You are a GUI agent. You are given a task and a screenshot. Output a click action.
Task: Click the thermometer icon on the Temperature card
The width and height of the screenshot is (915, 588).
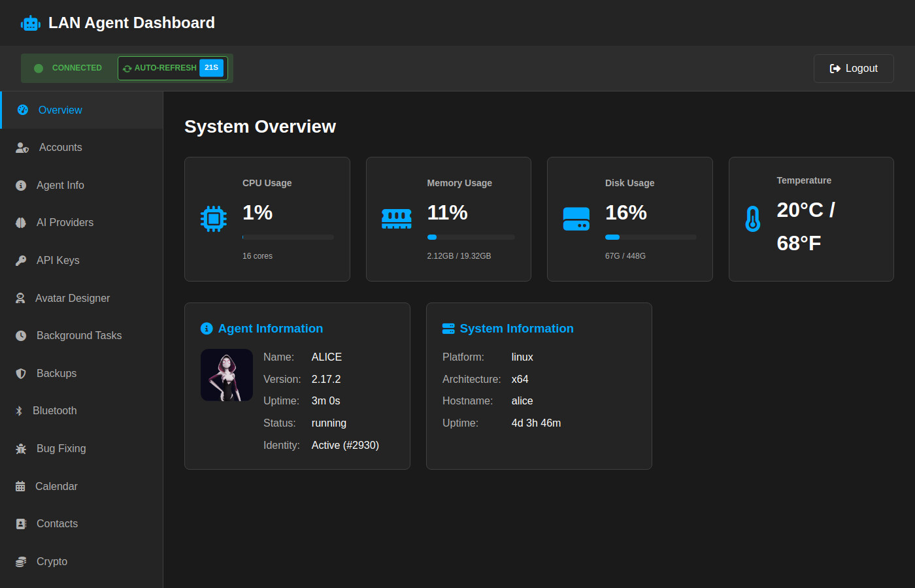pyautogui.click(x=752, y=219)
